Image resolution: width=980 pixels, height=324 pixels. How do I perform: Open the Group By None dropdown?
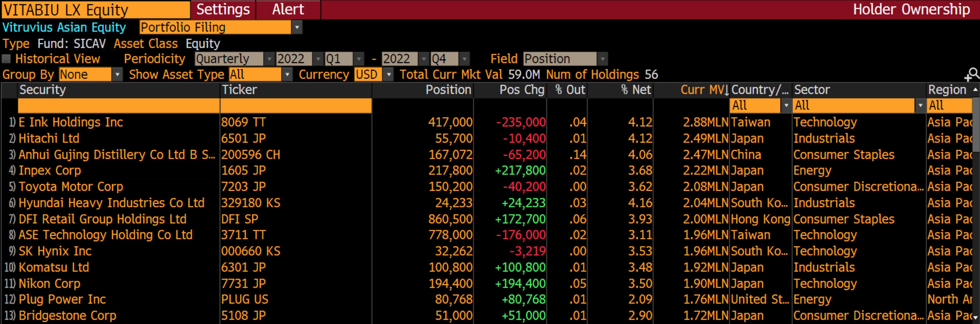(x=90, y=75)
